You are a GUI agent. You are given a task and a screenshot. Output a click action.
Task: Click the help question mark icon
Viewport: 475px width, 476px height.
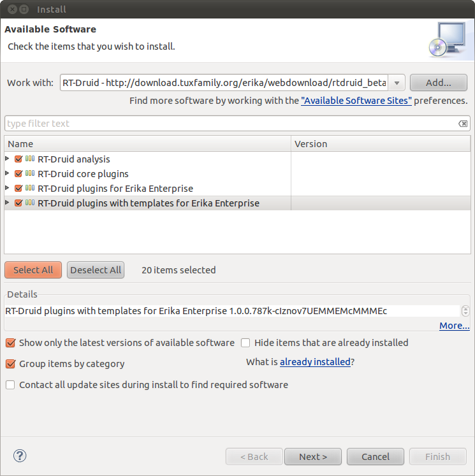[x=20, y=456]
